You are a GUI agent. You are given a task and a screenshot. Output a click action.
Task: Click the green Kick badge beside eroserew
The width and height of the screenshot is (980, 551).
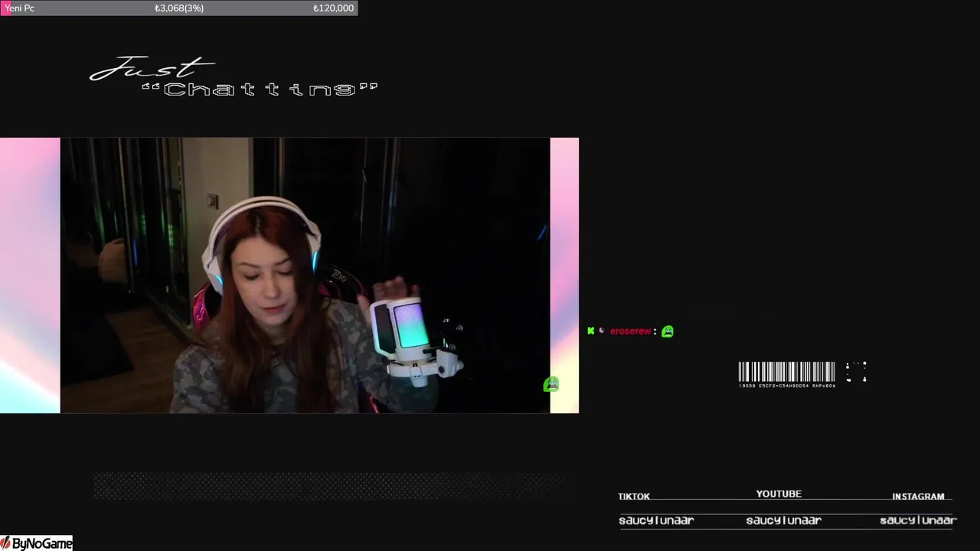coord(590,331)
